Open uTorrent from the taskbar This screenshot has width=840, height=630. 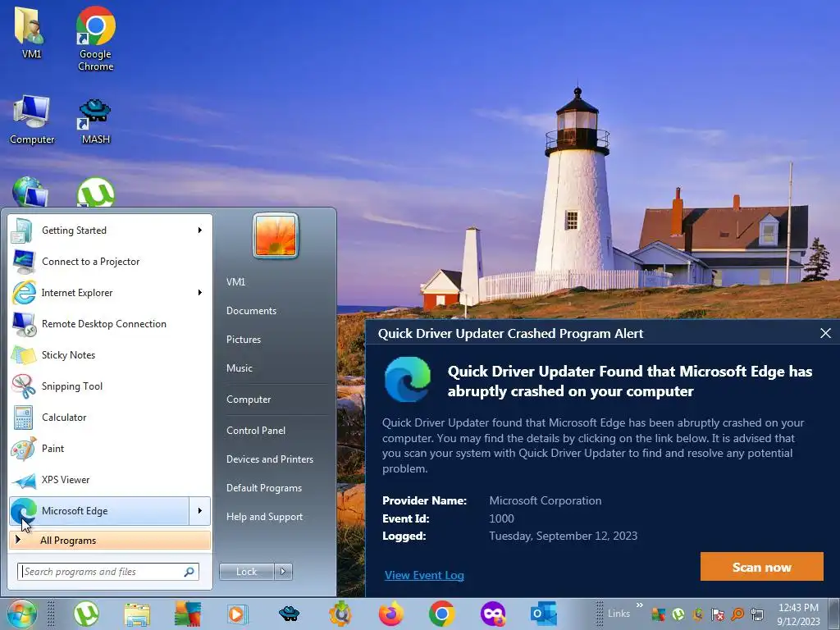tap(86, 614)
